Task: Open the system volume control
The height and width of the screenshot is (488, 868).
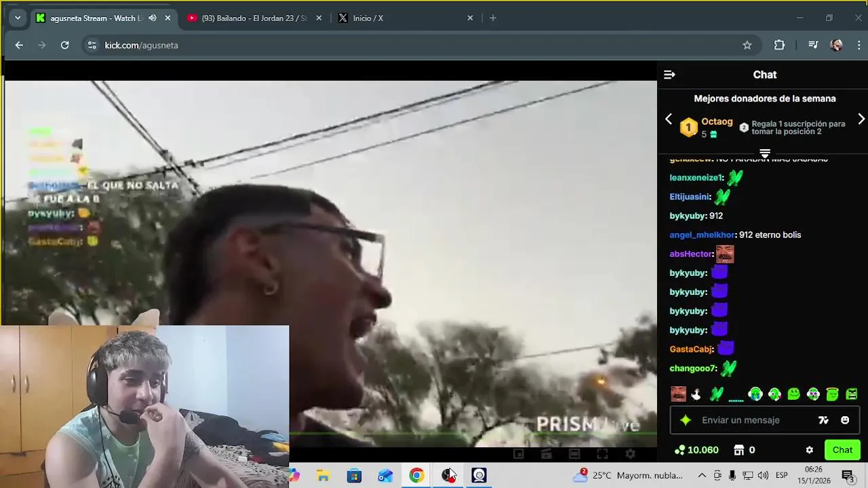Action: pyautogui.click(x=763, y=476)
